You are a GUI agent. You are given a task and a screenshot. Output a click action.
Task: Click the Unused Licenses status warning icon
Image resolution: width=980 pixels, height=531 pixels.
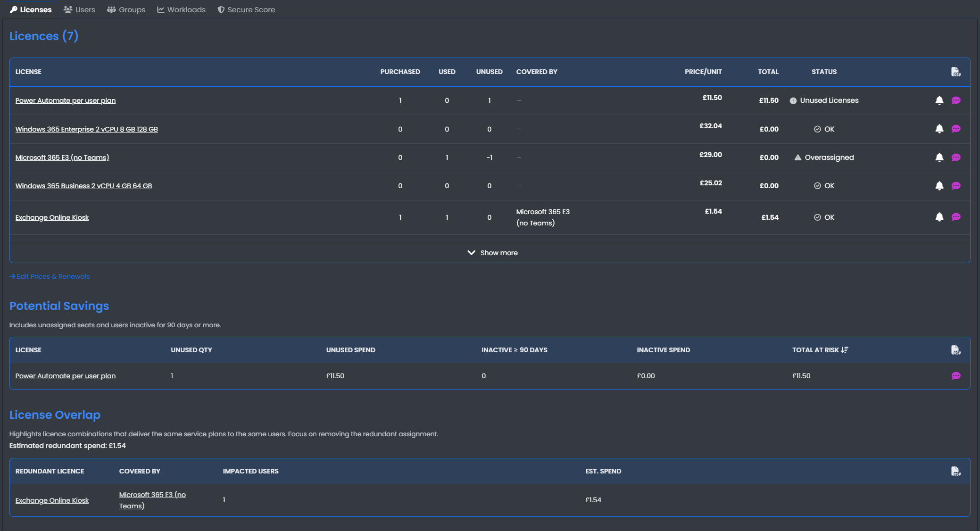[793, 101]
